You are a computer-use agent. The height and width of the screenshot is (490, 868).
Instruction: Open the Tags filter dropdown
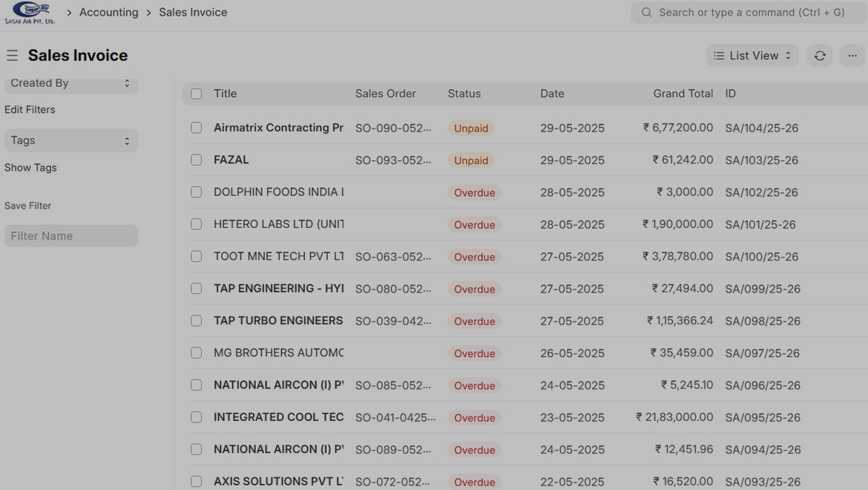[x=71, y=140]
